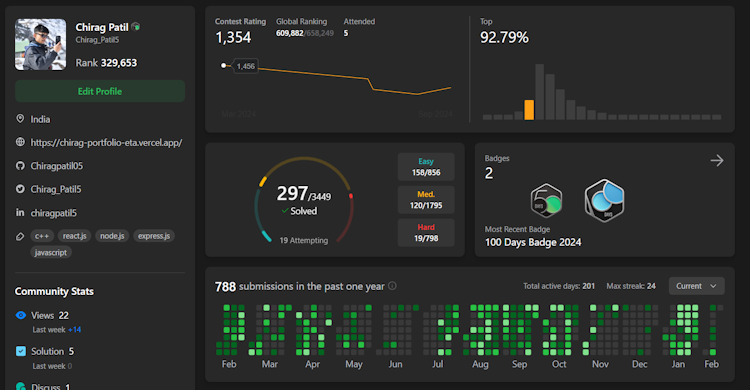
Task: Click the highlighted orange bar in the Top histogram
Action: click(529, 110)
